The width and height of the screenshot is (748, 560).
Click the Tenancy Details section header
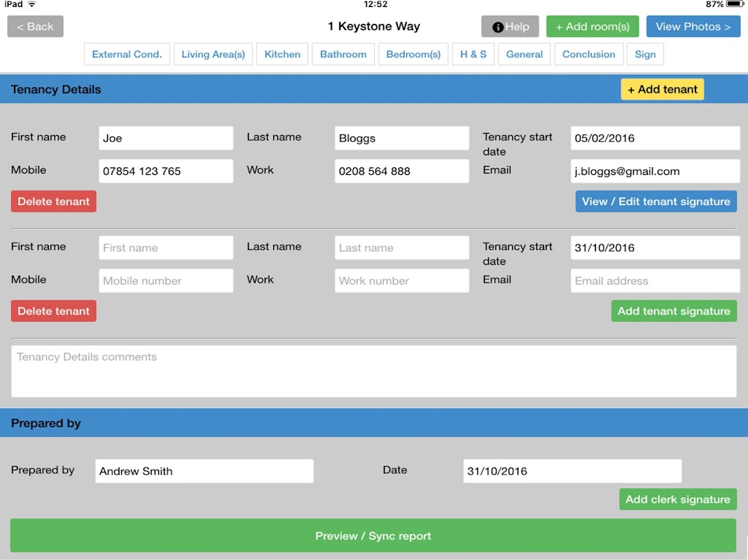374,89
